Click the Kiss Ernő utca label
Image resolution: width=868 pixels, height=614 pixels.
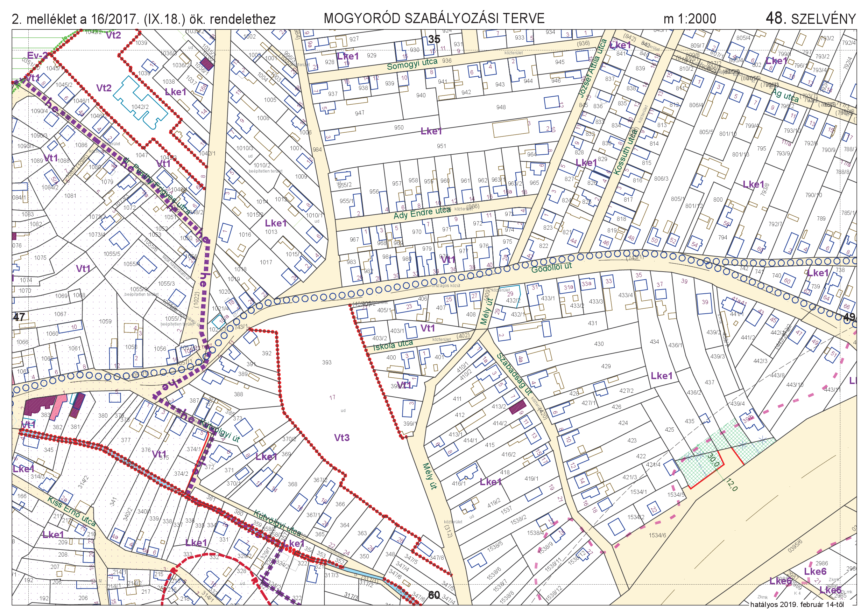(x=71, y=512)
